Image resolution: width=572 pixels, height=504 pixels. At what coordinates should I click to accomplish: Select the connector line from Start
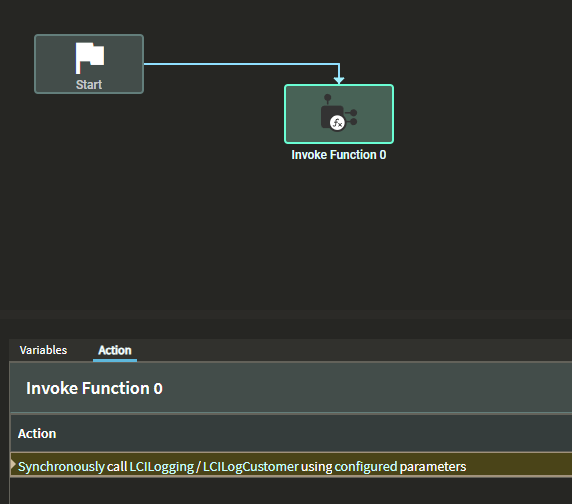tap(241, 64)
